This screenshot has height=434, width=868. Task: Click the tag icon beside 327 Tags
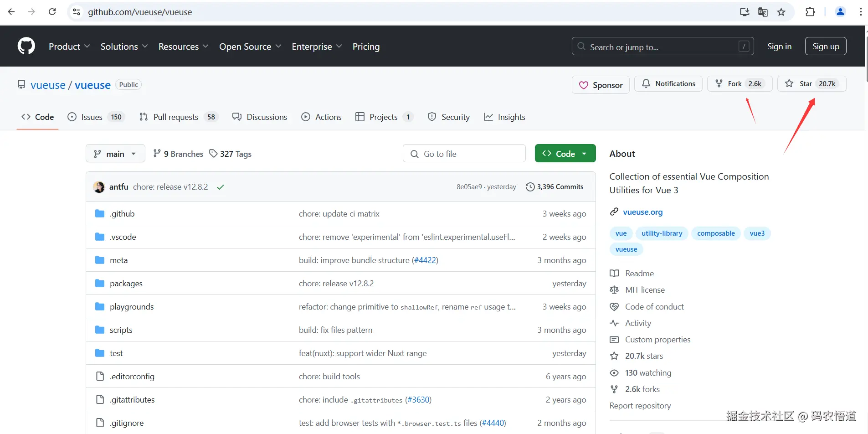[x=213, y=154]
